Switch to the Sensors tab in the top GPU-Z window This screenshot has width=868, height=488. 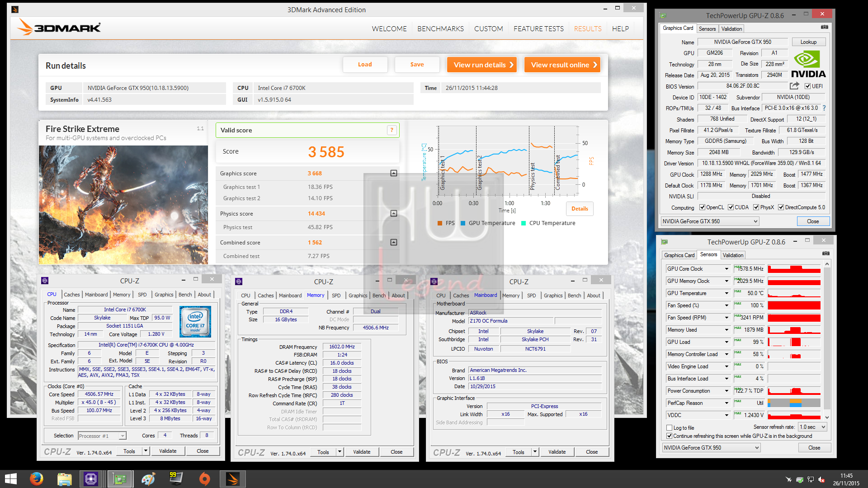coord(707,28)
